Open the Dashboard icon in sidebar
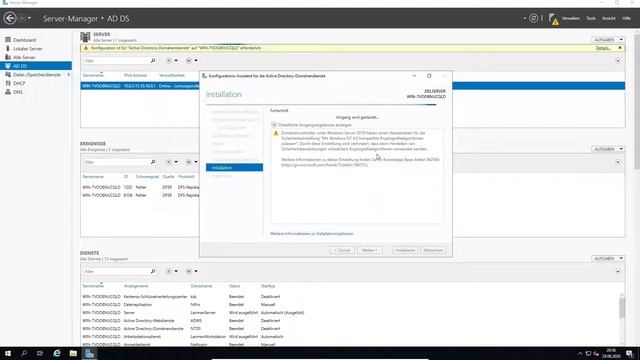Viewport: 640px width, 360px height. click(8, 40)
